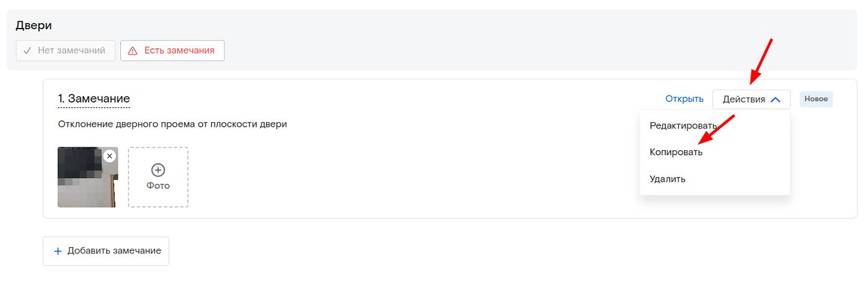Click the Новое status badge
The image size is (868, 290).
pos(816,99)
